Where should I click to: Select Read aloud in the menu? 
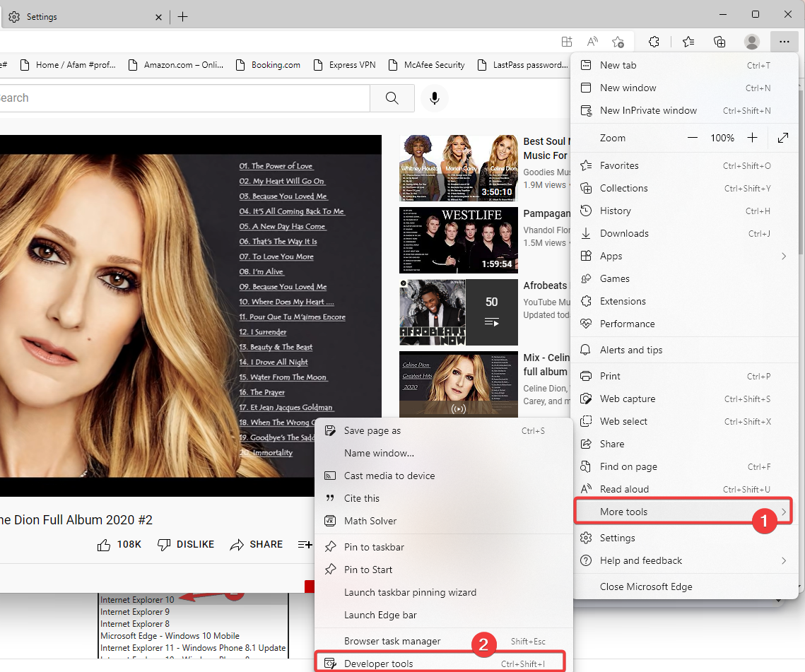pos(684,489)
